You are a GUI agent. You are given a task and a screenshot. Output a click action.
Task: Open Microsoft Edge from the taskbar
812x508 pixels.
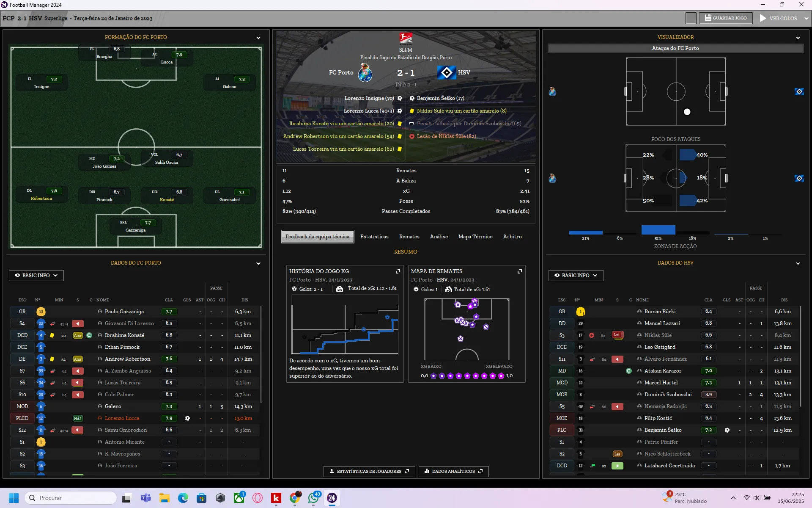tap(183, 498)
